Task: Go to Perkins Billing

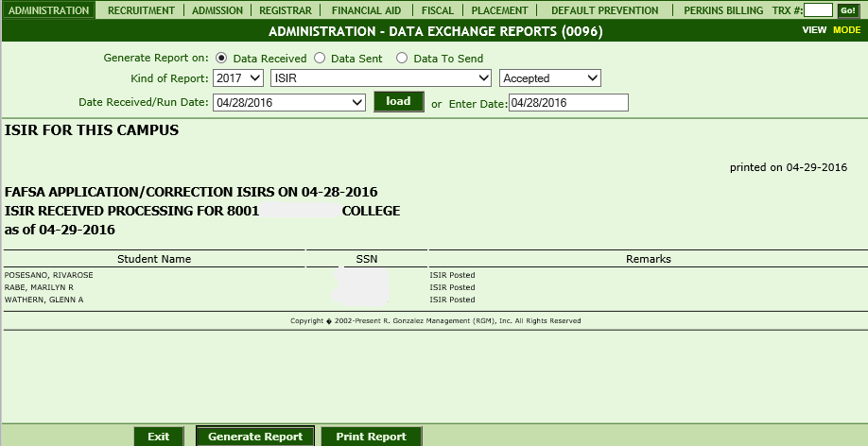Action: coord(723,10)
